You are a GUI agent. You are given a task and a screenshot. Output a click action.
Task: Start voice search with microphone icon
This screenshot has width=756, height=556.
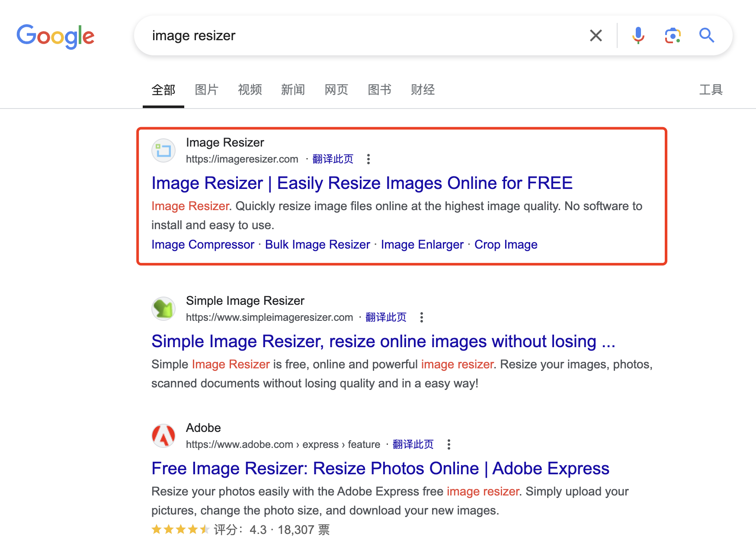point(638,35)
